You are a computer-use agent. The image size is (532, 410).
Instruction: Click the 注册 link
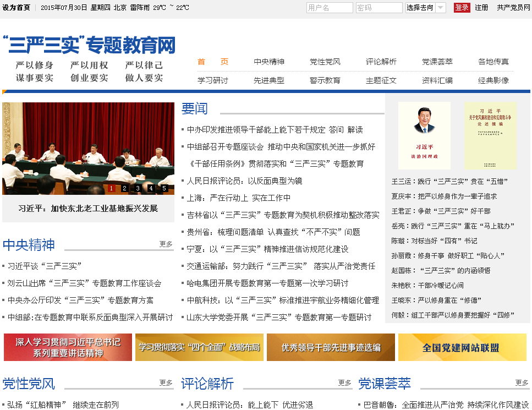pos(481,8)
